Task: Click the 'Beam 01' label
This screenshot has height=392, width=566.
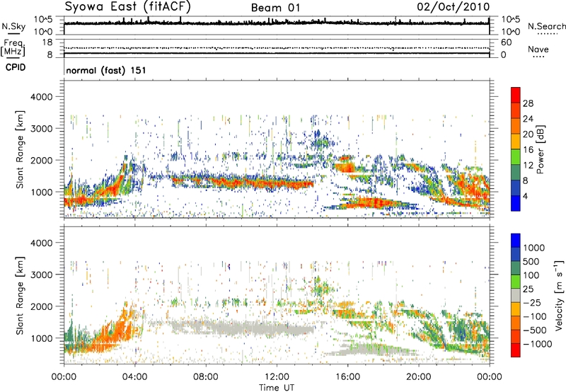Action: (x=275, y=8)
